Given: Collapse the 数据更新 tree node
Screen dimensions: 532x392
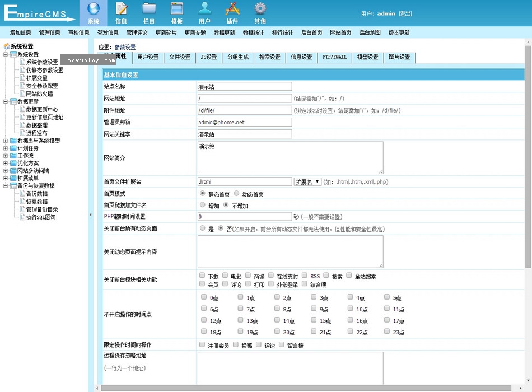Looking at the screenshot, I should click(6, 101).
